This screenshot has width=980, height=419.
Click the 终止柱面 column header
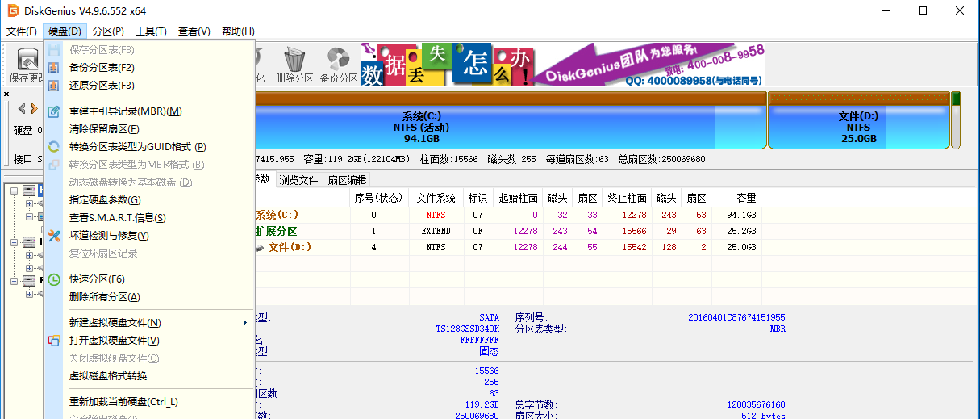627,198
